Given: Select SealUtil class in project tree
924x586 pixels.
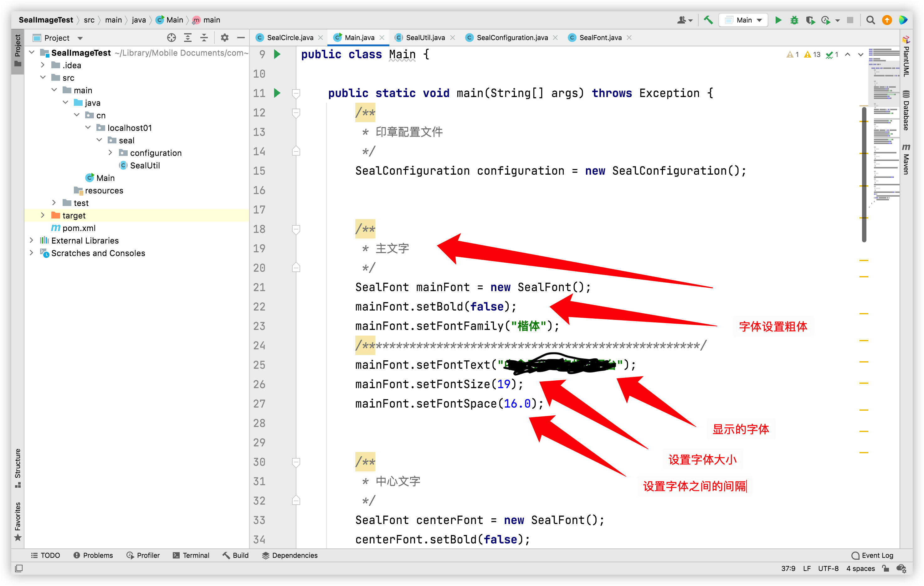Looking at the screenshot, I should tap(145, 165).
